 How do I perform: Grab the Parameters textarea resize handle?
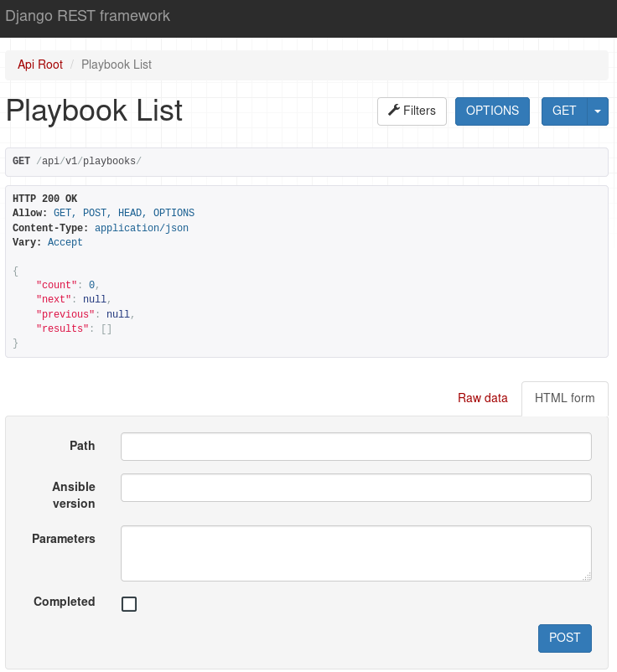(587, 576)
